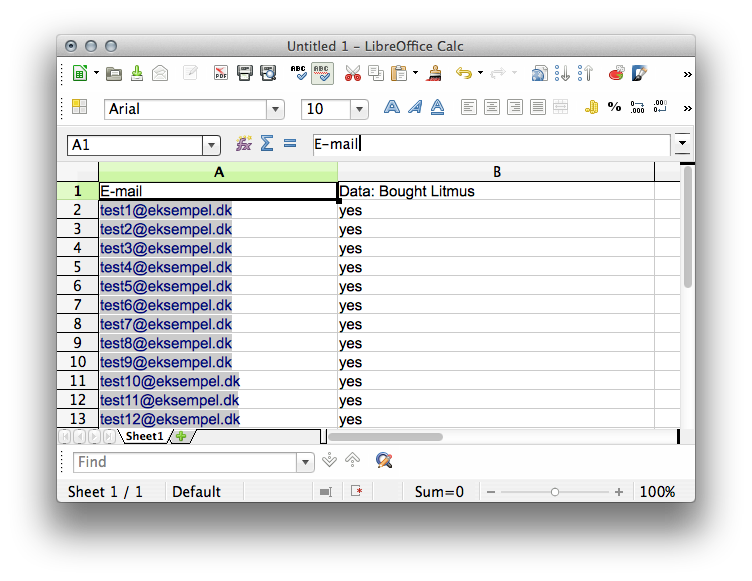
Task: Zoom in with plus button
Action: click(x=619, y=492)
